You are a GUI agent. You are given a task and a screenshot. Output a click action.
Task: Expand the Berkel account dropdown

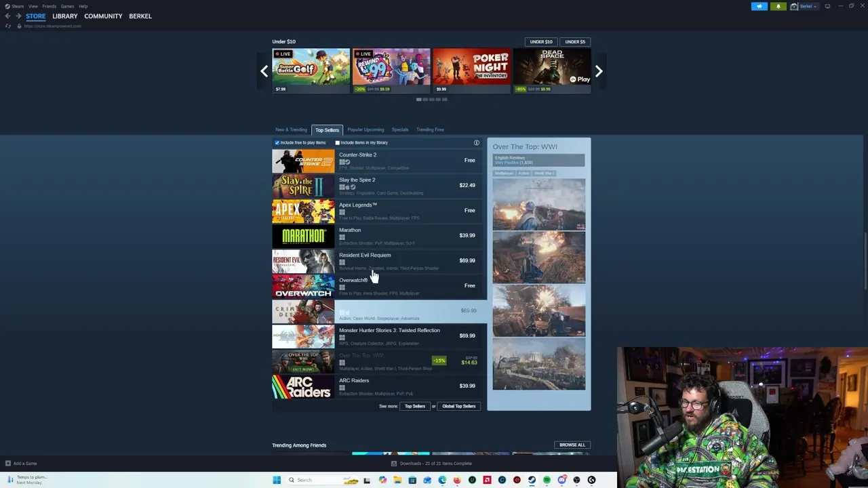(x=815, y=6)
